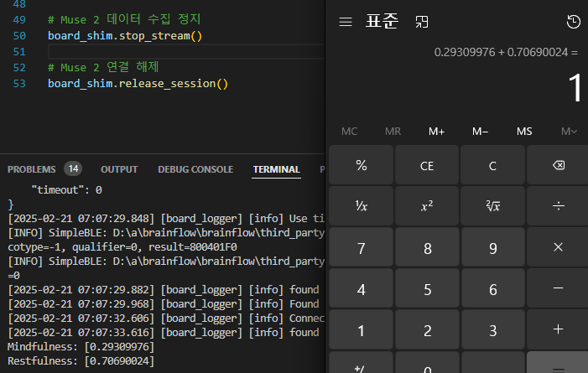Switch to the OUTPUT tab

[119, 169]
